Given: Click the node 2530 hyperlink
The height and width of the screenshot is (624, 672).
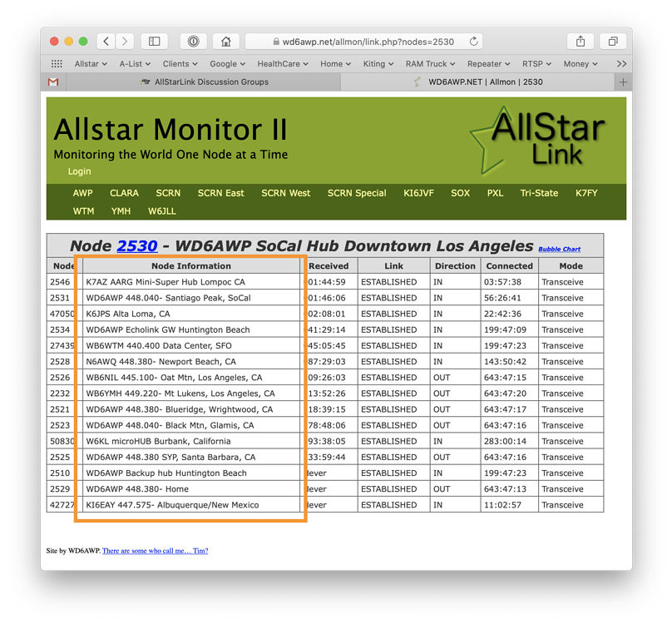Looking at the screenshot, I should 136,245.
